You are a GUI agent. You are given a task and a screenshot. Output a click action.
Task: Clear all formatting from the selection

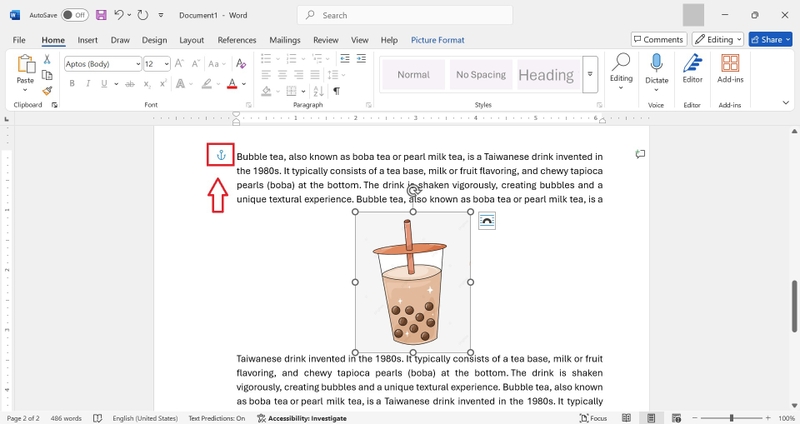(241, 64)
